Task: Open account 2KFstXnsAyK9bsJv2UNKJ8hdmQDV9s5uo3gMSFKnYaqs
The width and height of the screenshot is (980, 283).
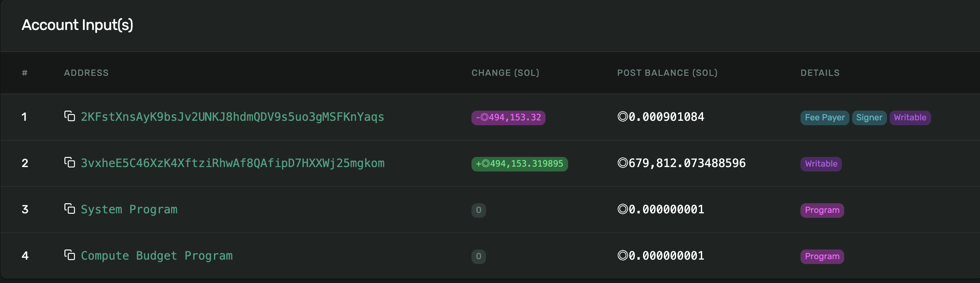Action: point(232,117)
